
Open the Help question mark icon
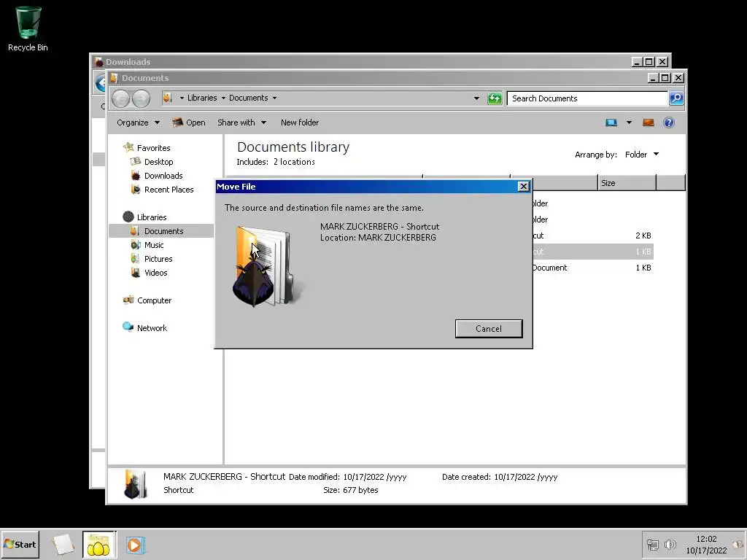coord(669,122)
